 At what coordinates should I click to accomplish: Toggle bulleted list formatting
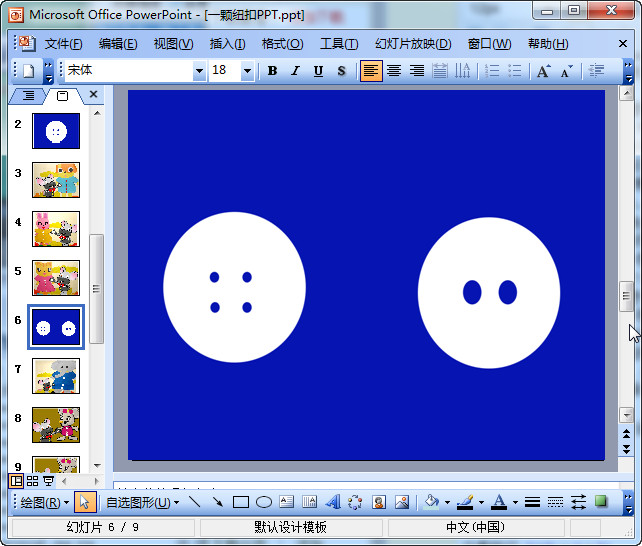click(515, 71)
